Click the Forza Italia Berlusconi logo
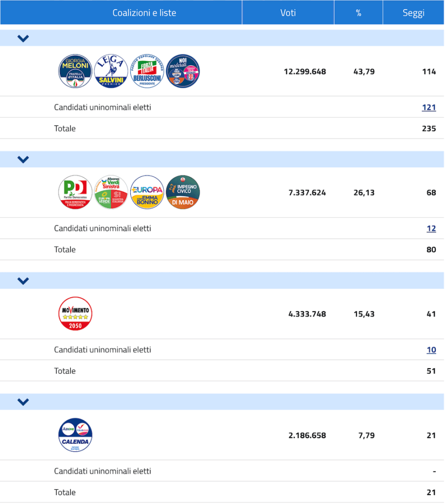 tap(147, 71)
